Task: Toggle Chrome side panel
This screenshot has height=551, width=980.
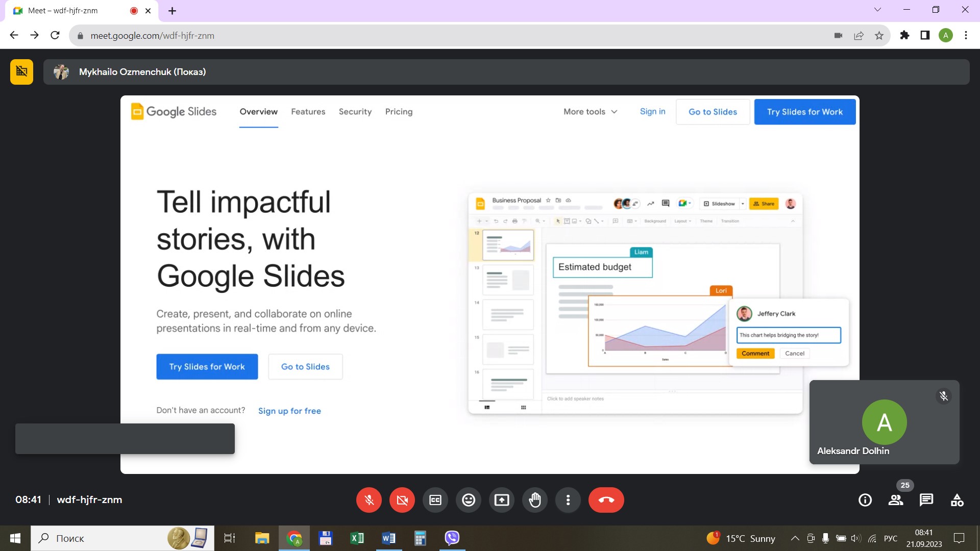Action: coord(925,35)
